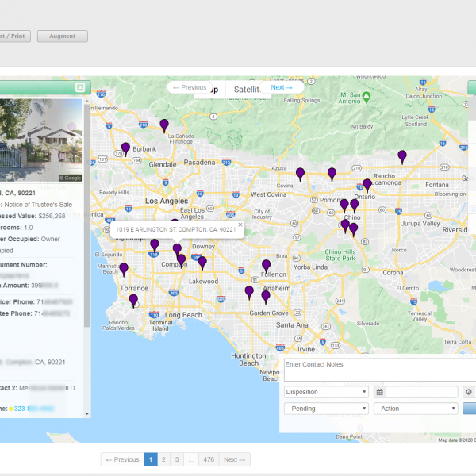Open the Pending status dropdown
The width and height of the screenshot is (476, 476).
click(326, 409)
